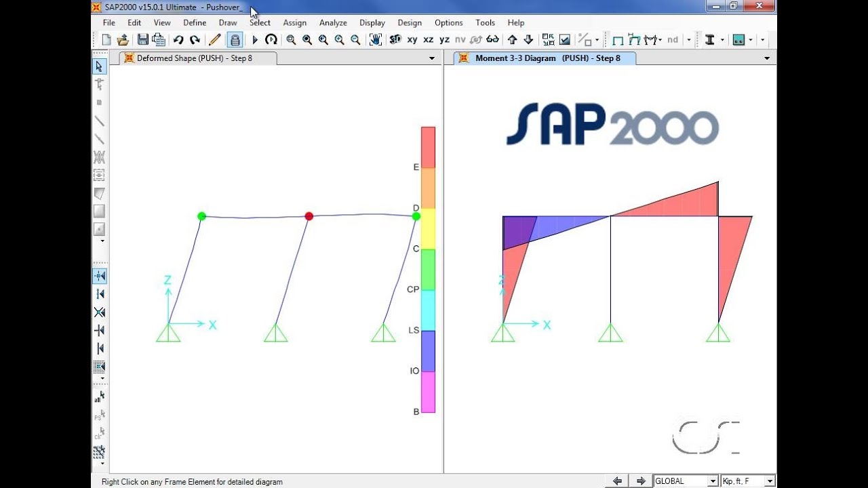Undo the last action
Screen dimensions: 868x488
tap(178, 40)
